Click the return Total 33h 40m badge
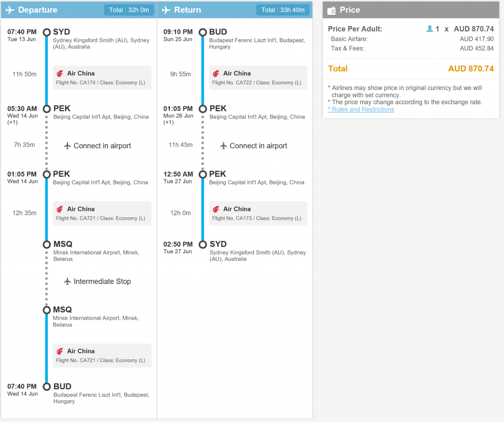Screen dimensions: 504x422 pos(283,10)
